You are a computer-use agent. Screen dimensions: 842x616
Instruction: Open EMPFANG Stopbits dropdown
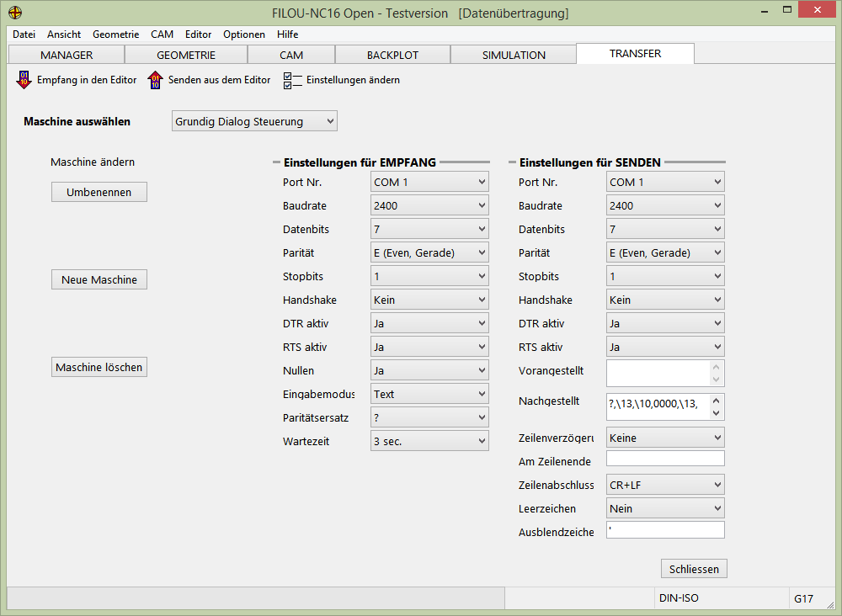tap(429, 276)
